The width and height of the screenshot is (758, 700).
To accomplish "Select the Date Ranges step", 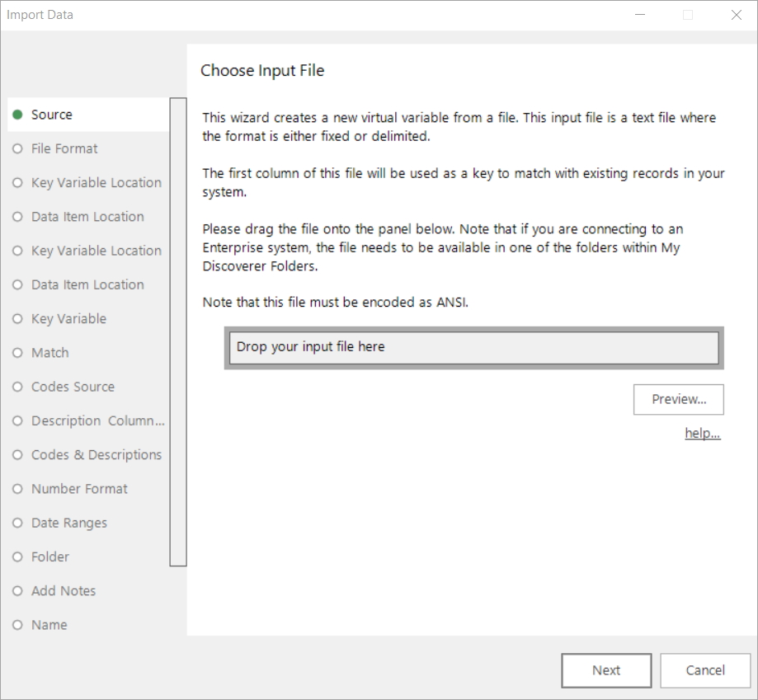I will click(88, 523).
